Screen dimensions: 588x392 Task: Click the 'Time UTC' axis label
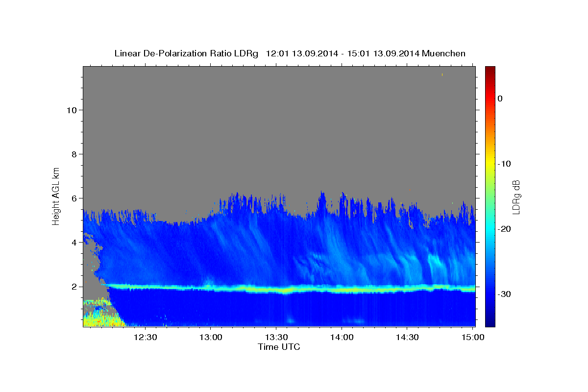[279, 347]
